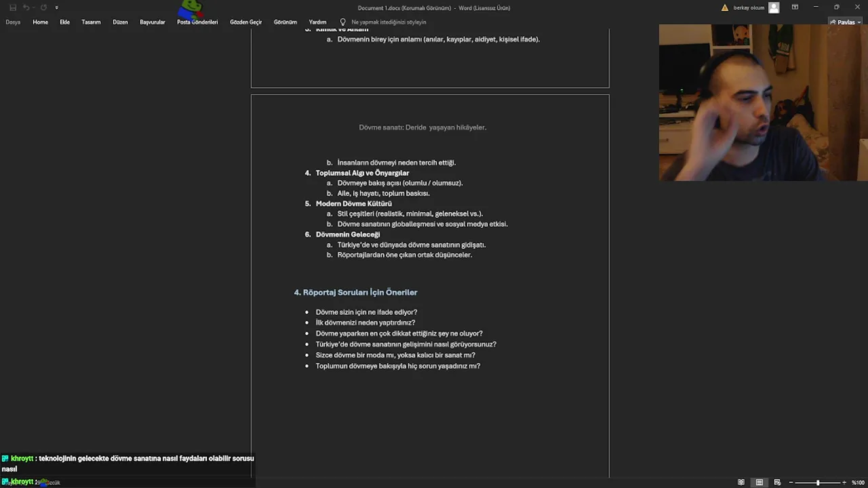Click the line 'Türkiye'de ve dünyada dövme sanatının gidişatı.'
This screenshot has width=868, height=488.
[x=412, y=245]
